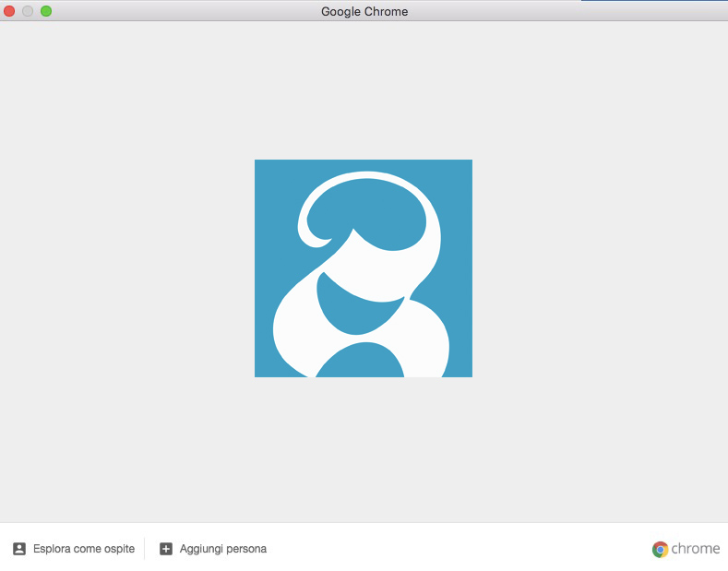728x571 pixels.
Task: Close the window with the red button
Action: [9, 11]
